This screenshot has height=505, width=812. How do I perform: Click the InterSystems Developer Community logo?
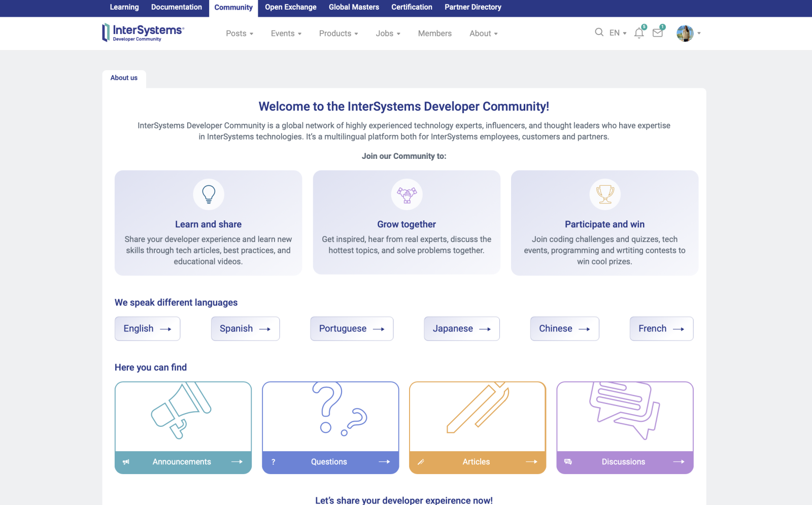pos(143,32)
